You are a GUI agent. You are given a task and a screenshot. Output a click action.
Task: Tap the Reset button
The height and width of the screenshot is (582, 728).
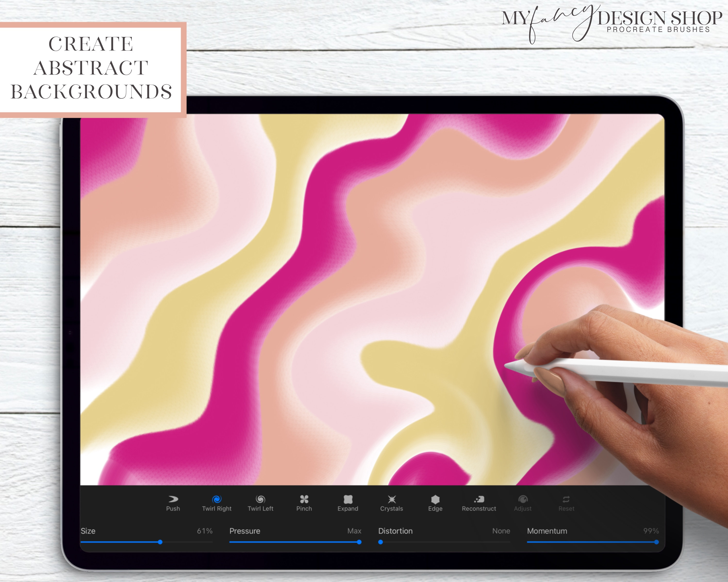tap(566, 503)
